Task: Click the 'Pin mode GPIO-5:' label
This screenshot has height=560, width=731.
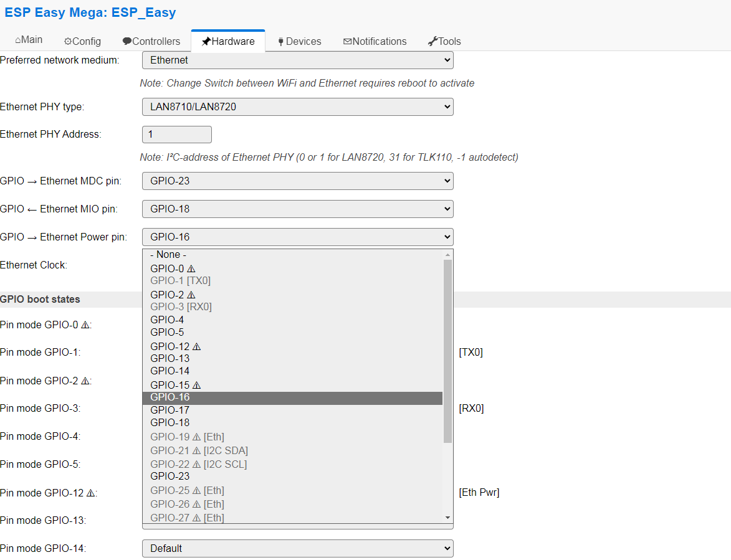Action: click(40, 465)
